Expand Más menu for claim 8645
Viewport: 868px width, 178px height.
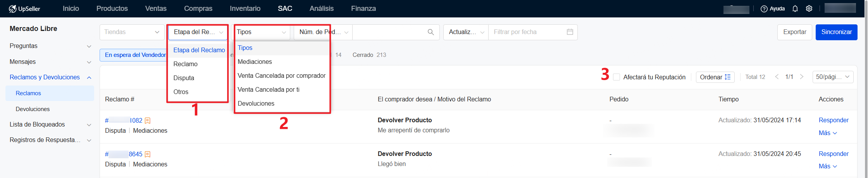828,166
